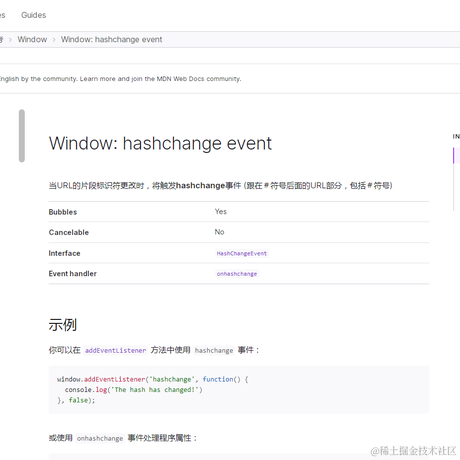Click the inline onhashchange code in paragraph
The image size is (460, 460).
pos(100,438)
